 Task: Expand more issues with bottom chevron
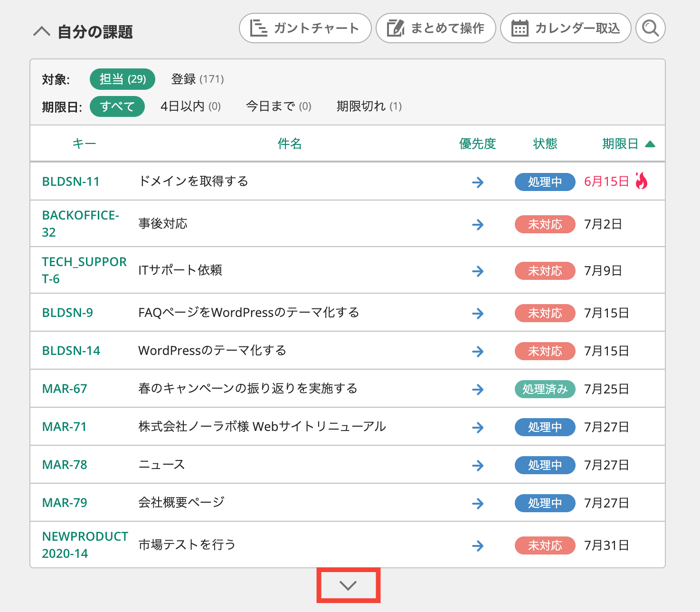pyautogui.click(x=348, y=585)
